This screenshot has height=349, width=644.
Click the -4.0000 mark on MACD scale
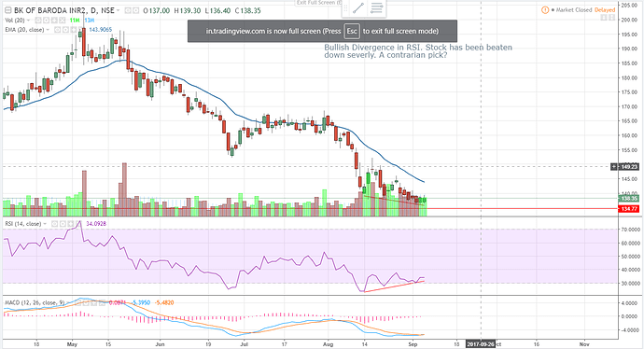click(x=630, y=329)
